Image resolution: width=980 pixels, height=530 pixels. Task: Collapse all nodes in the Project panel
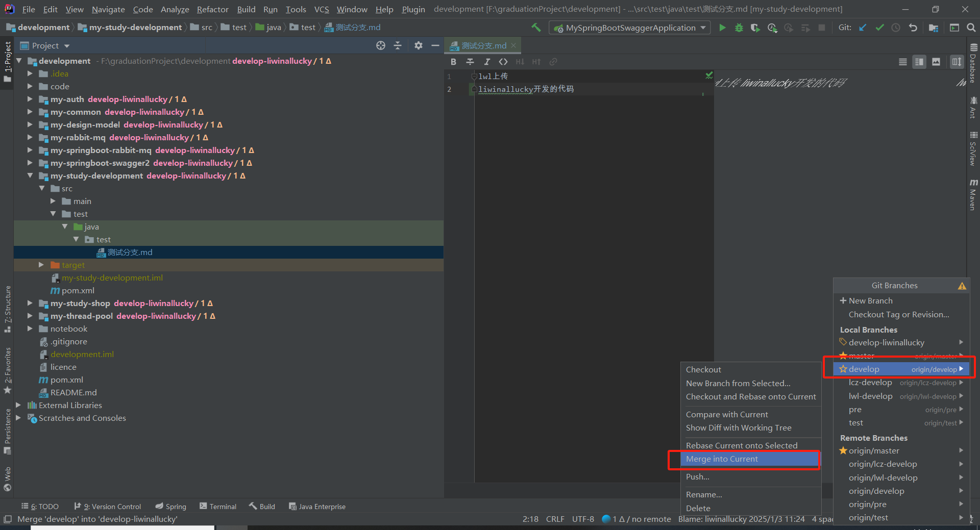(x=398, y=45)
